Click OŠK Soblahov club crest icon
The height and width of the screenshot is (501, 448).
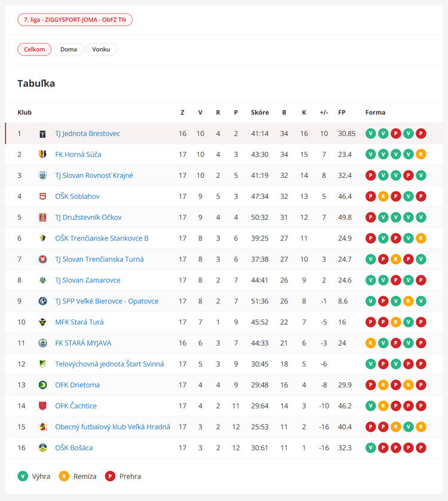coord(42,196)
